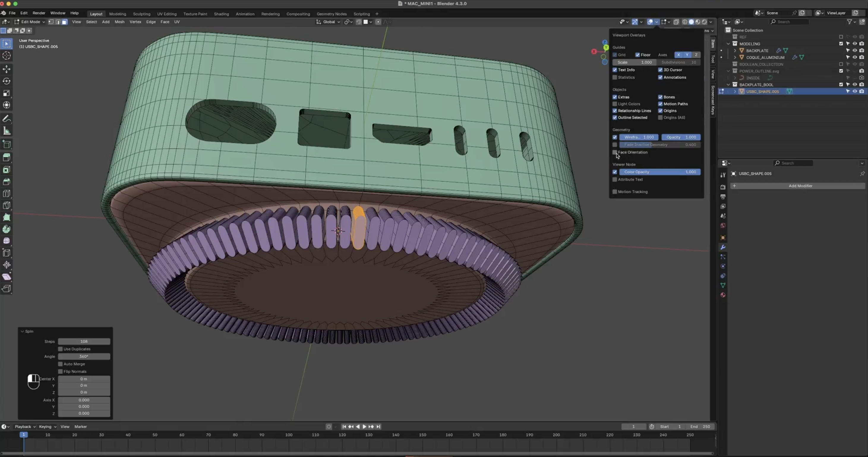Choose the Bevel tool icon
This screenshot has height=457, width=868.
click(x=7, y=181)
